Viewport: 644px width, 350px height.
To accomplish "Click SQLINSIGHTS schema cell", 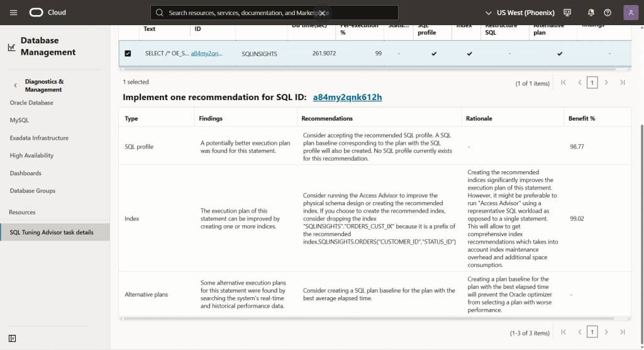I will click(259, 54).
